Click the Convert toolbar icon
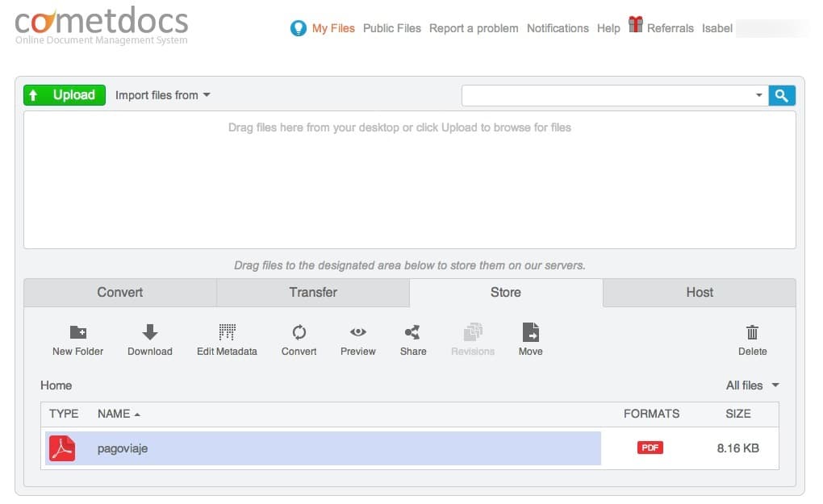823x504 pixels. [x=299, y=332]
